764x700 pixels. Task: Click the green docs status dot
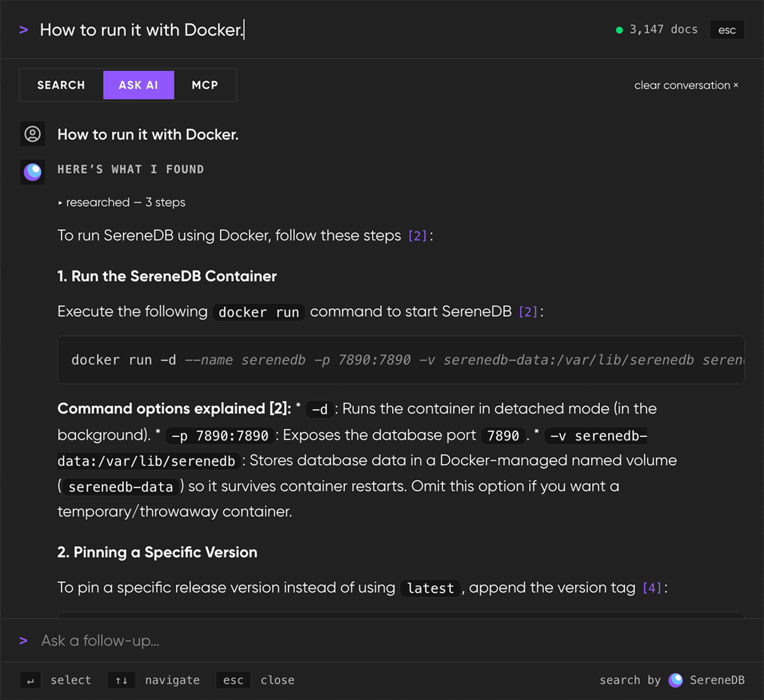619,30
